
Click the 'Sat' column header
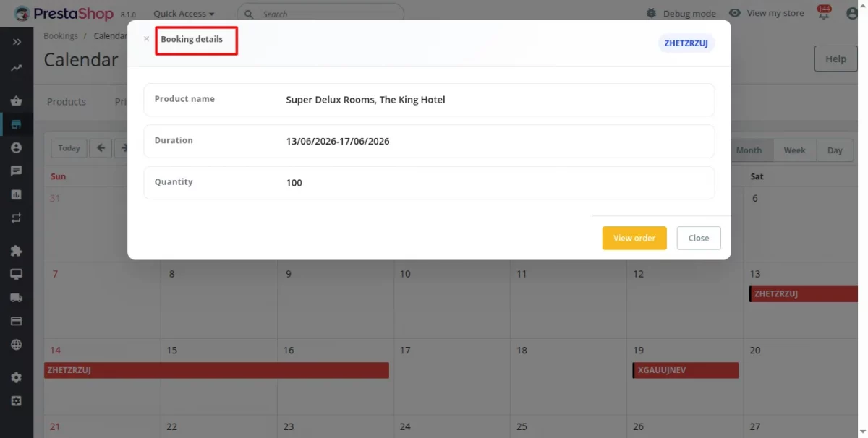pos(757,176)
